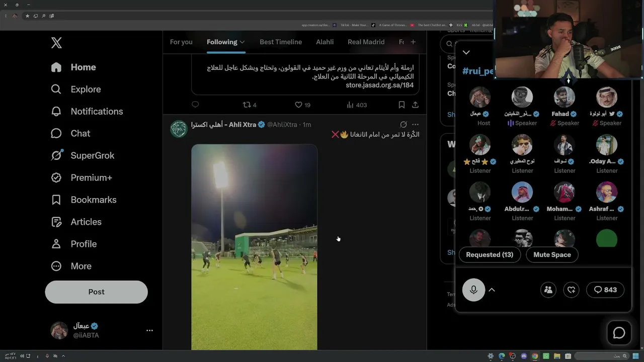Image resolution: width=644 pixels, height=362 pixels.
Task: Open the store.jasad.org.sa/184 link
Action: coord(379,85)
